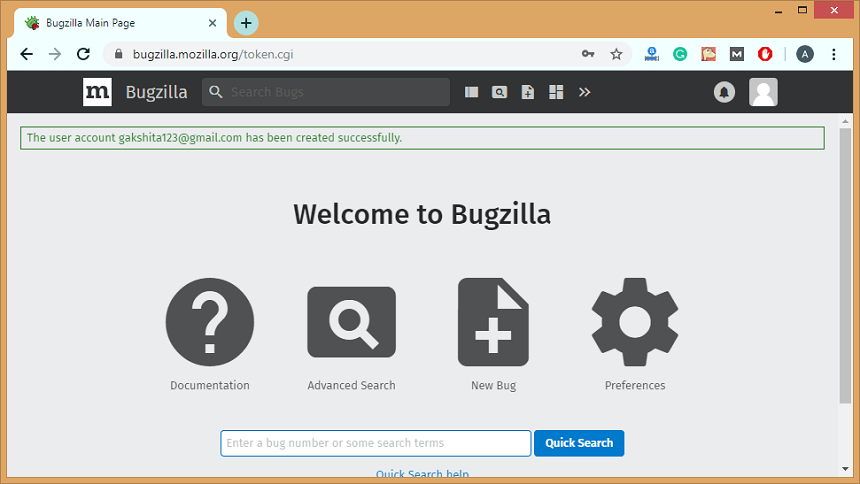Expand more header links with double chevron
This screenshot has width=860, height=484.
(x=585, y=92)
